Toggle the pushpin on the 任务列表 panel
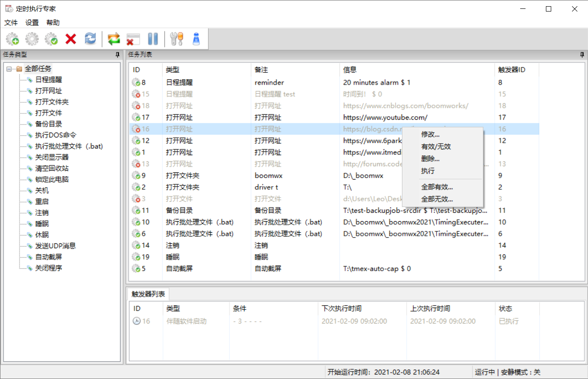The image size is (588, 379). click(582, 54)
